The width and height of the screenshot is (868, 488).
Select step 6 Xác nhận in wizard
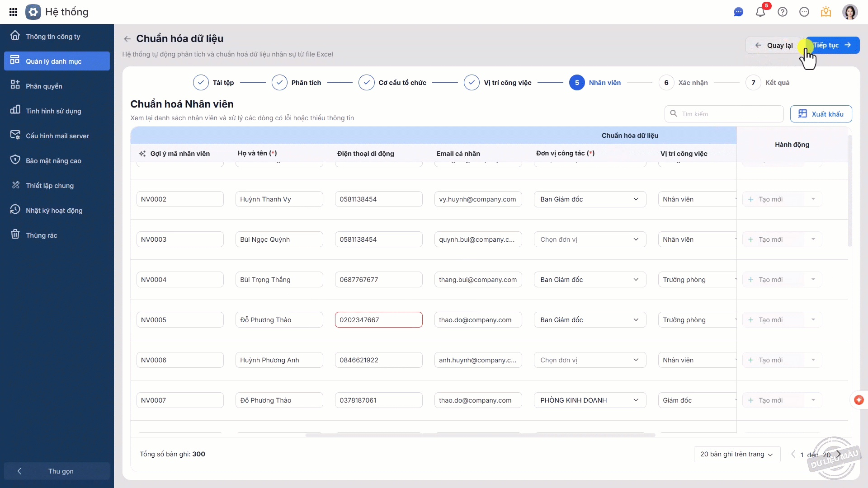(666, 83)
